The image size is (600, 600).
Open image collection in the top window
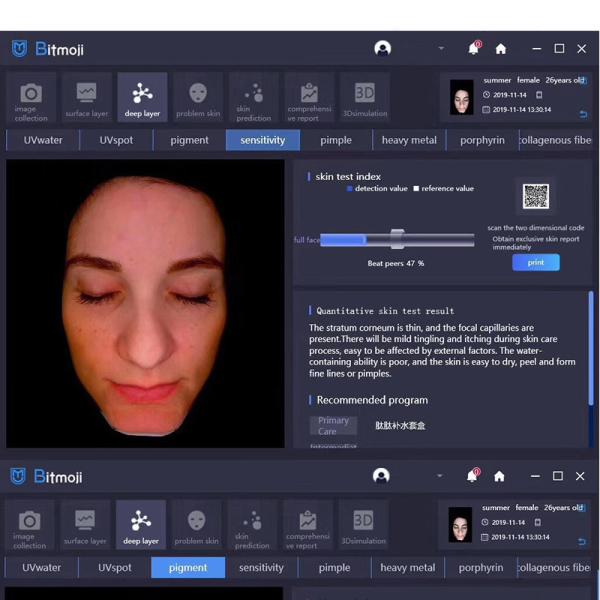31,99
